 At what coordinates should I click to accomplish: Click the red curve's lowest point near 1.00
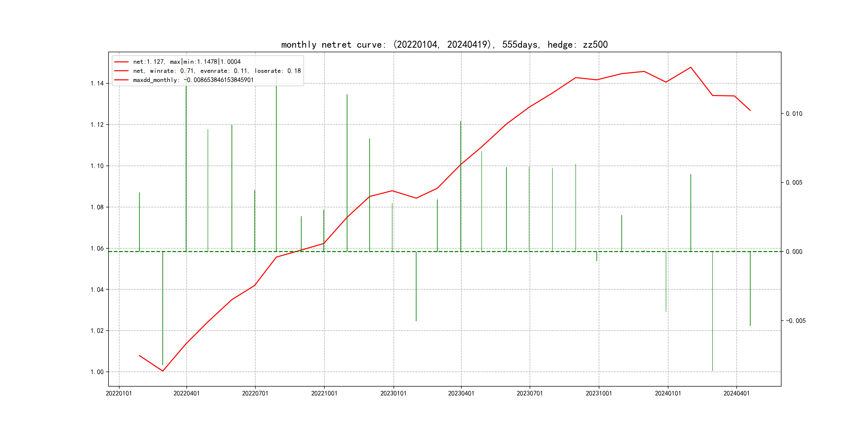163,371
